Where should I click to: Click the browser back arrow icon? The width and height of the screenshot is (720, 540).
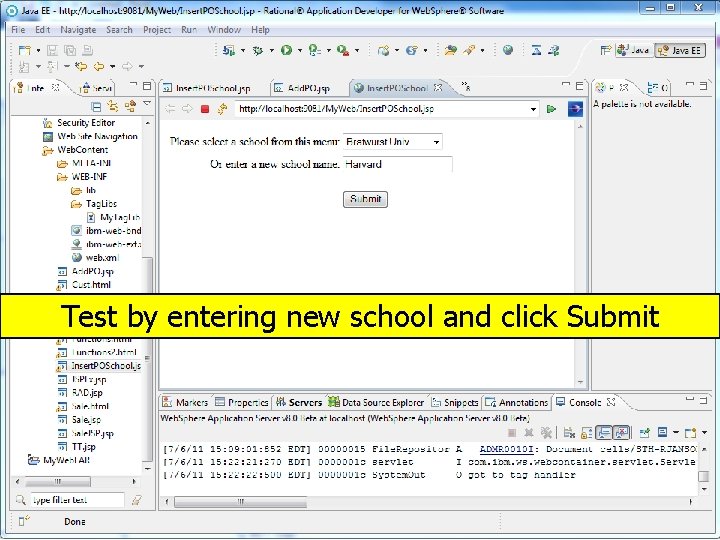pyautogui.click(x=170, y=109)
